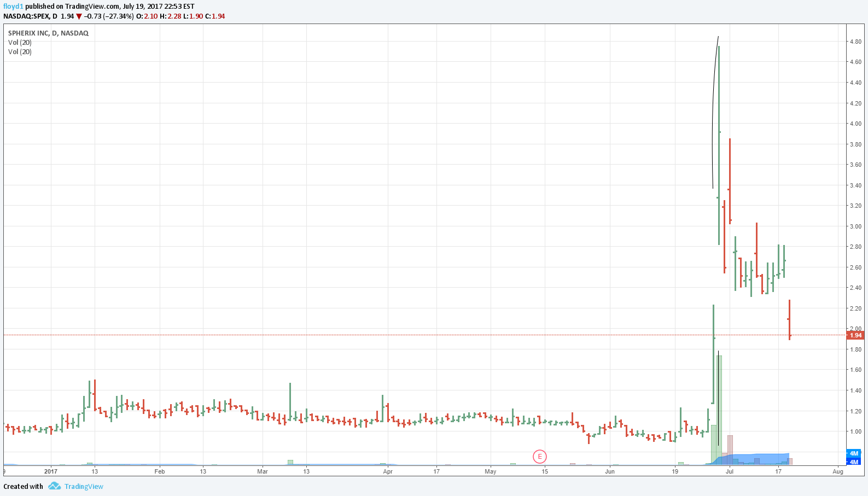This screenshot has width=868, height=496.
Task: Click the NASDAQ:SPEX, D symbol text in header
Action: click(30, 16)
